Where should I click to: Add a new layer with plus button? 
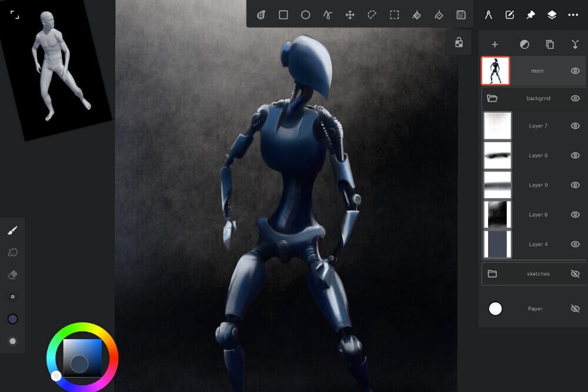(495, 44)
